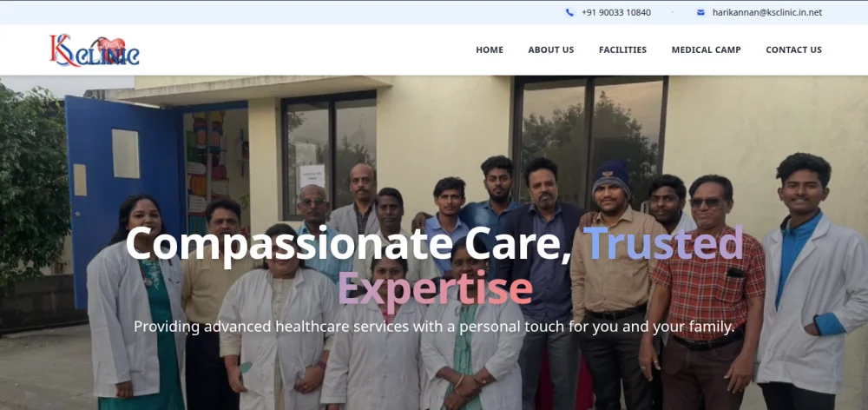Go to the HOME menu item
Viewport: 868px width, 410px height.
point(490,50)
